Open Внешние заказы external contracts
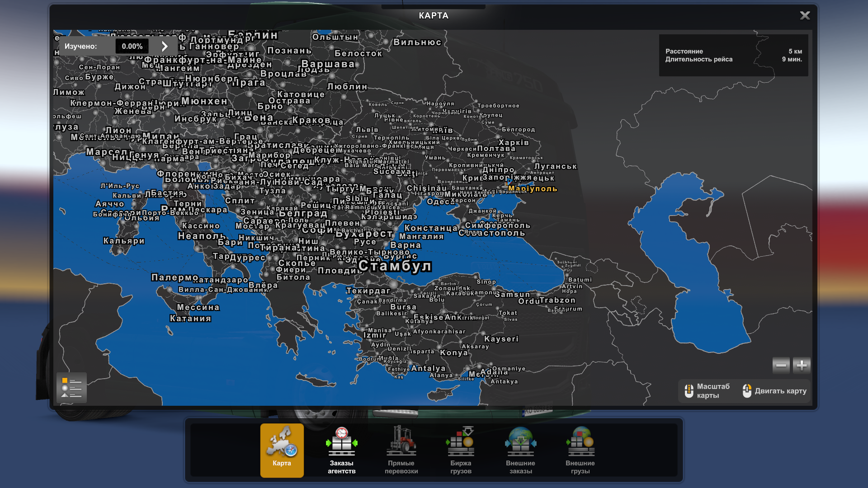868x488 pixels. click(521, 450)
